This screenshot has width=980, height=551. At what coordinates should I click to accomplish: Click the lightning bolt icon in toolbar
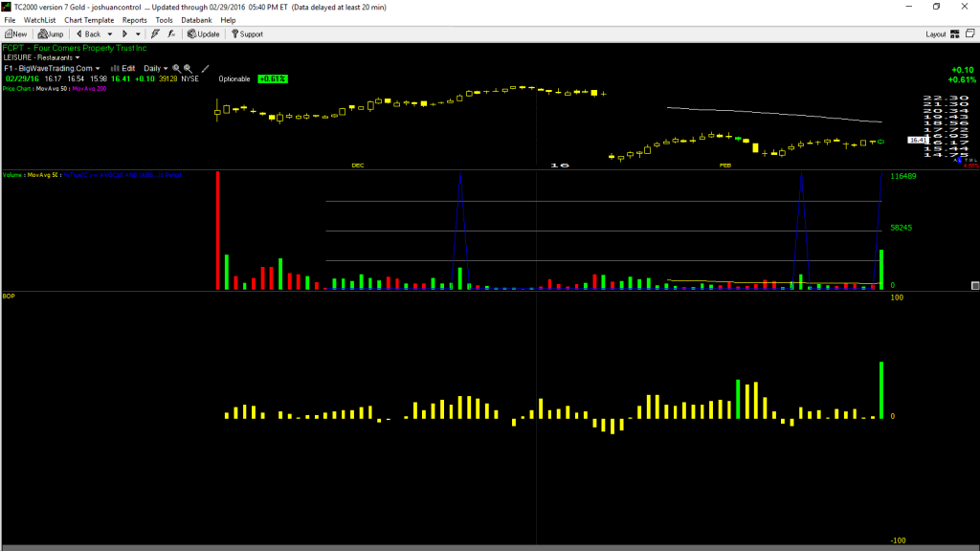click(x=155, y=33)
